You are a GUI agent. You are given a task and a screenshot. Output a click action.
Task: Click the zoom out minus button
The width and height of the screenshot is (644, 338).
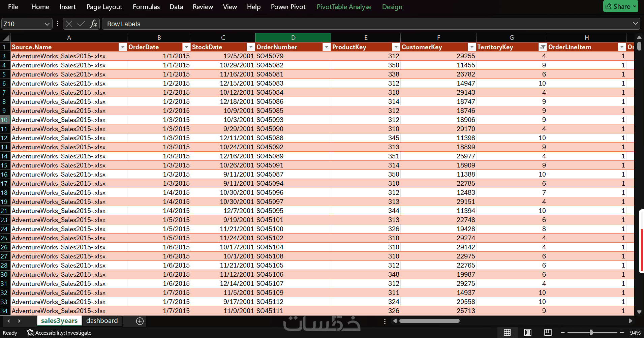click(562, 333)
